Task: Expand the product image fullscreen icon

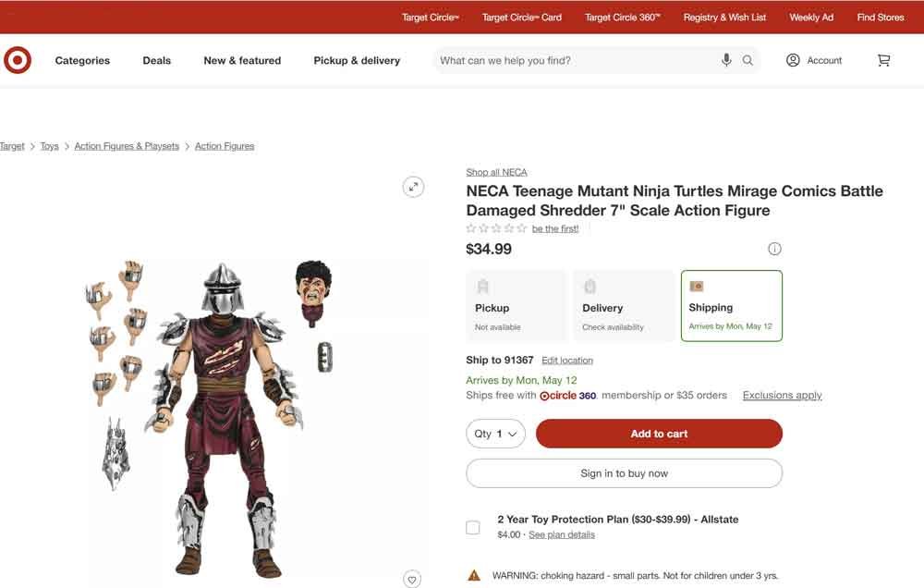Action: [x=413, y=187]
